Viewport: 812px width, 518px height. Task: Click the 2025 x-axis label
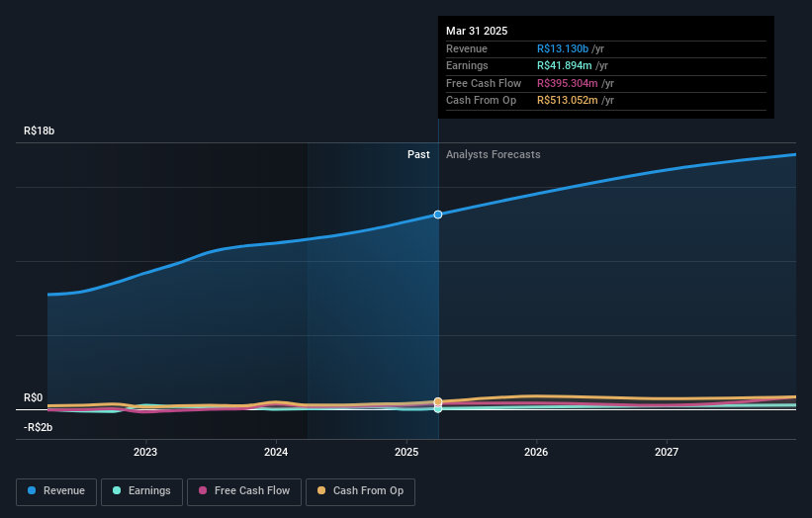[406, 452]
